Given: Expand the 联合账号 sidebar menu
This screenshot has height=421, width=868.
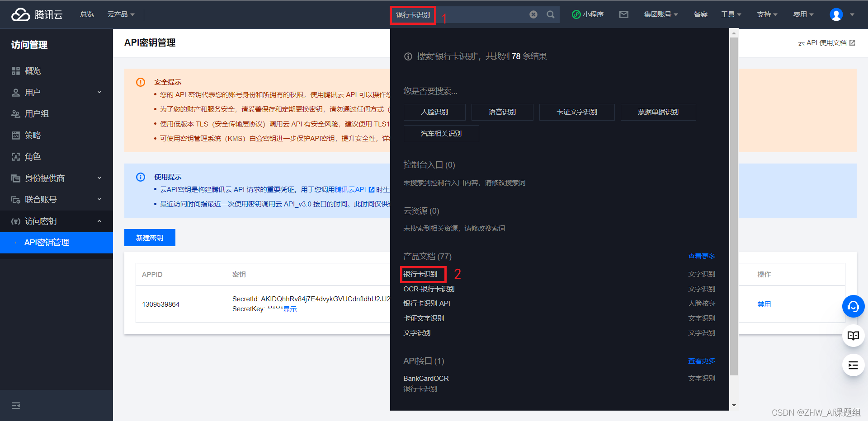Looking at the screenshot, I should pyautogui.click(x=57, y=200).
